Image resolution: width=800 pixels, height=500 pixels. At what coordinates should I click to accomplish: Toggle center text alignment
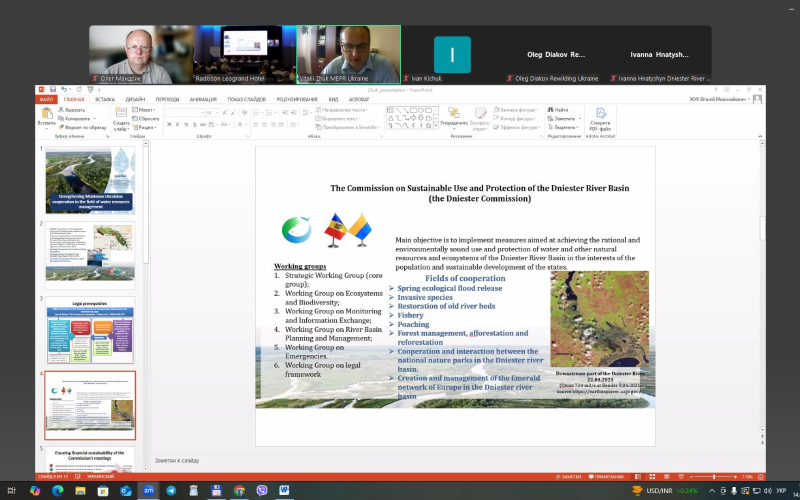point(264,124)
